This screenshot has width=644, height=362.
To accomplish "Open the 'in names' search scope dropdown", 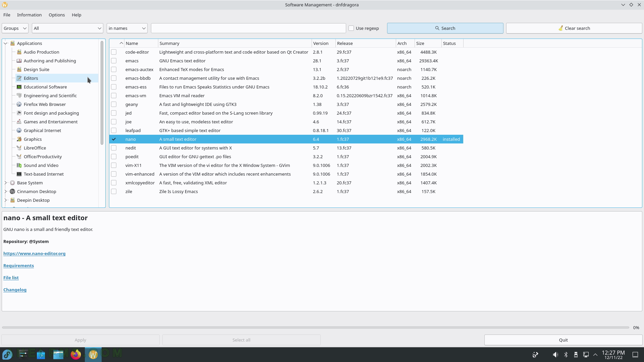I will (127, 28).
